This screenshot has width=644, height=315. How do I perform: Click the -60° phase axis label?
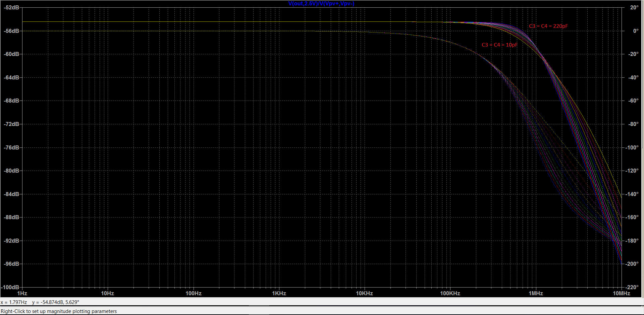coord(633,101)
